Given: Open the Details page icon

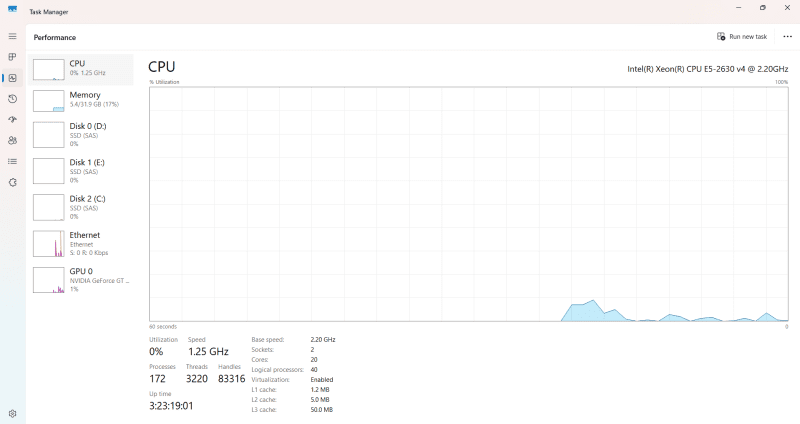Looking at the screenshot, I should (12, 161).
